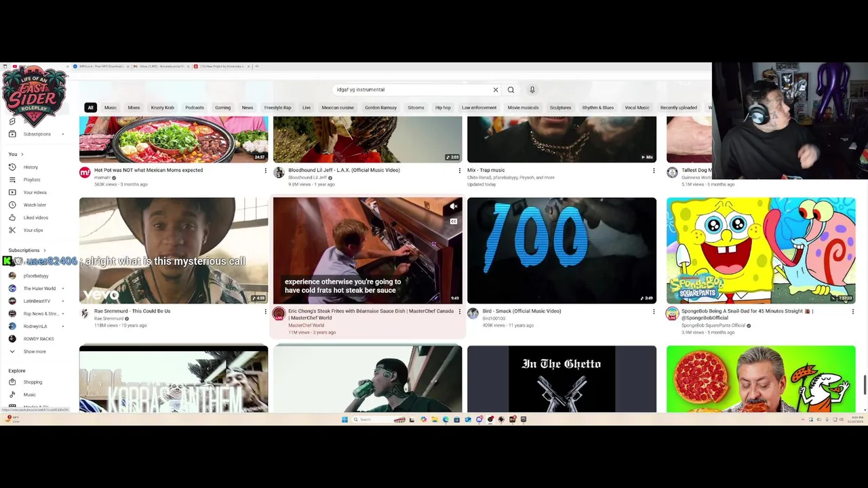Select the Gordon Ramsay filter chip
Viewport: 868px width, 488px height.
coord(380,108)
